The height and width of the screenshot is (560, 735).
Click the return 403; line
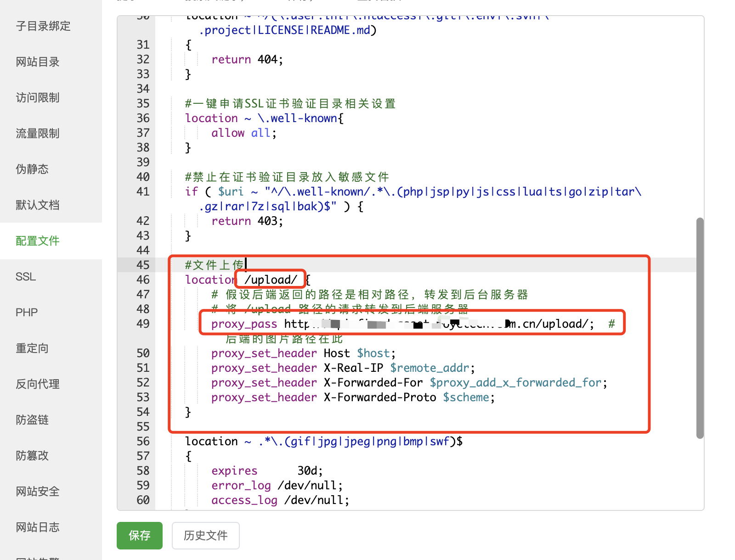[x=247, y=221]
